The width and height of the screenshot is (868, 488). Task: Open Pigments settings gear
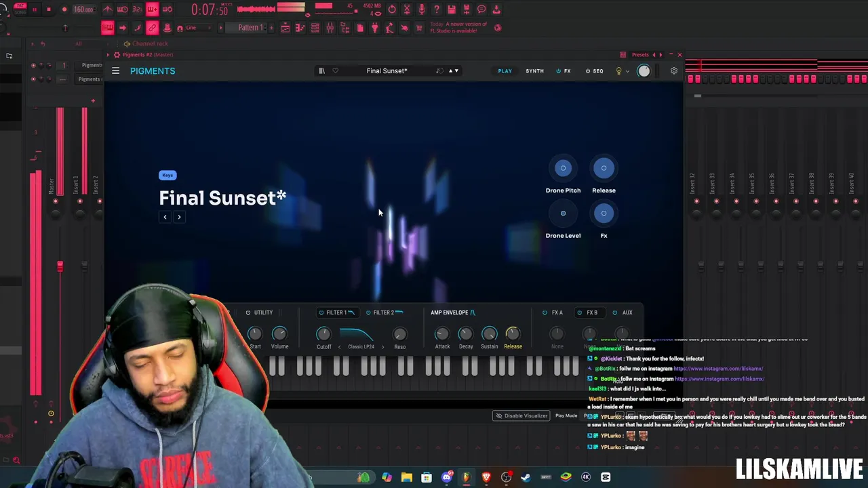(673, 70)
